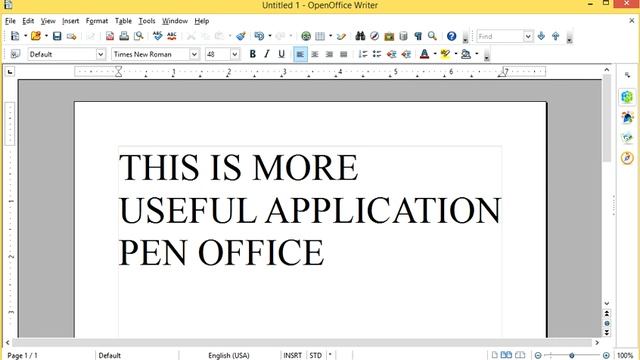Open Find & Replace binoculars icon
The width and height of the screenshot is (640, 360).
point(360,36)
